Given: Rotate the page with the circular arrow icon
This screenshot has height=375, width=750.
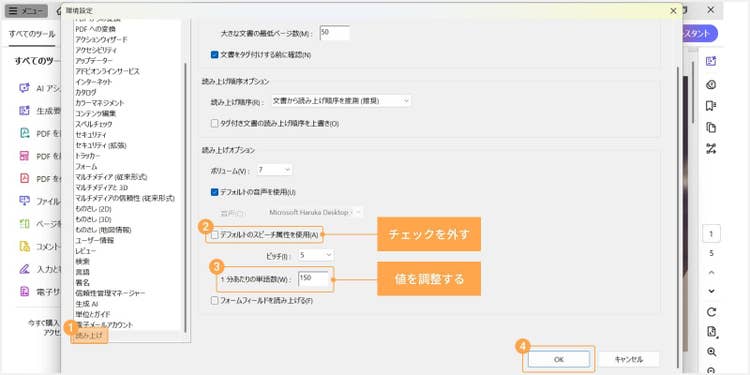Looking at the screenshot, I should coord(711,312).
